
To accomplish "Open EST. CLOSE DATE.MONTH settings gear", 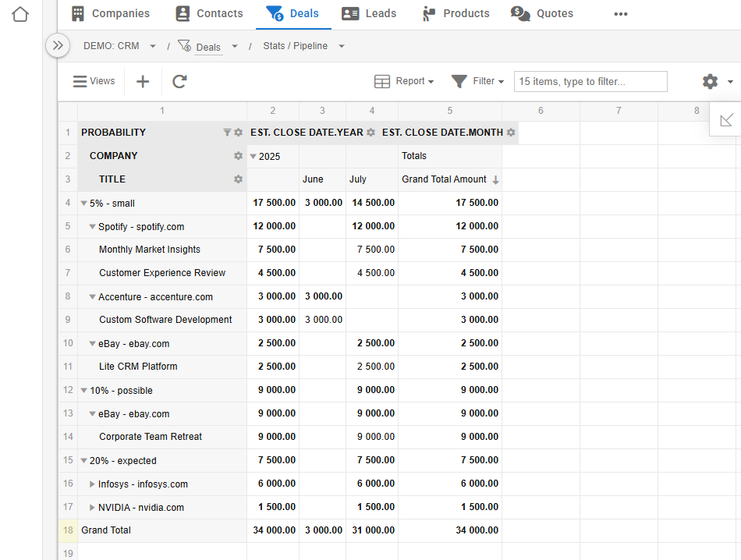I will pos(511,133).
